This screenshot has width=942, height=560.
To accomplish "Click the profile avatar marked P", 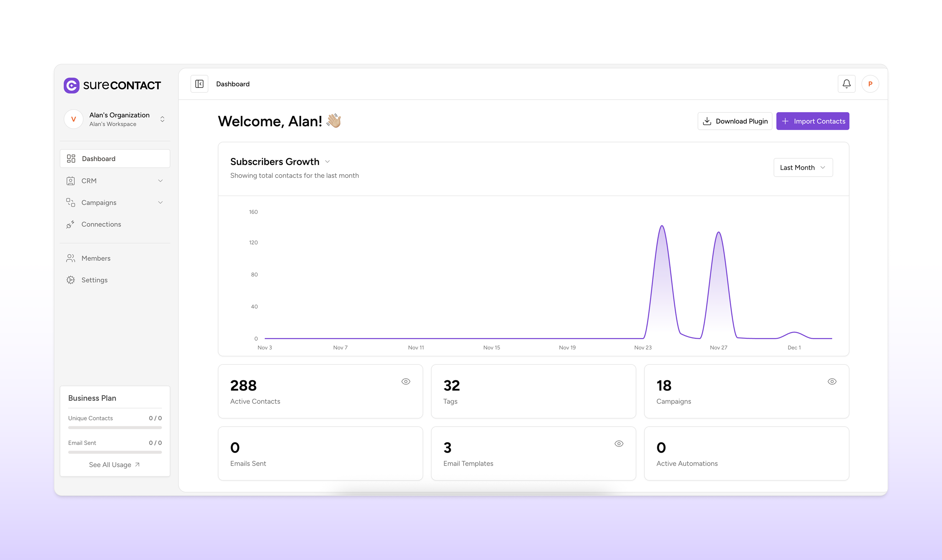I will tap(870, 83).
